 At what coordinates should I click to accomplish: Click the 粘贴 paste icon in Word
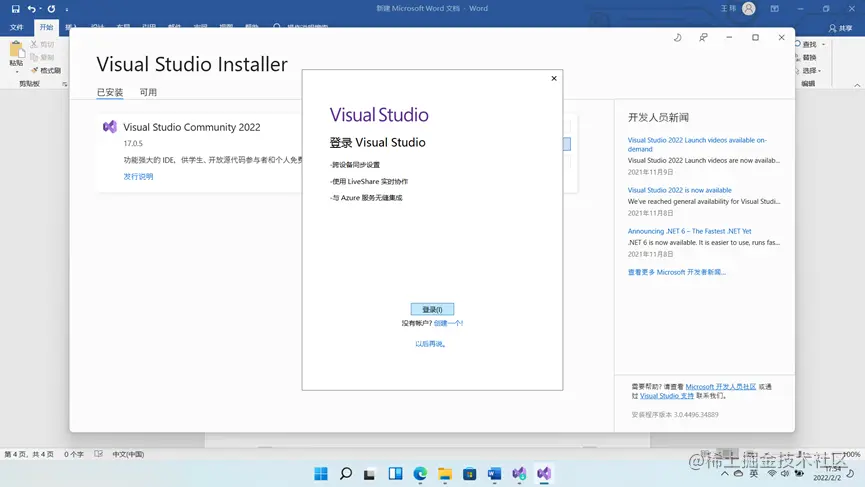tap(17, 50)
